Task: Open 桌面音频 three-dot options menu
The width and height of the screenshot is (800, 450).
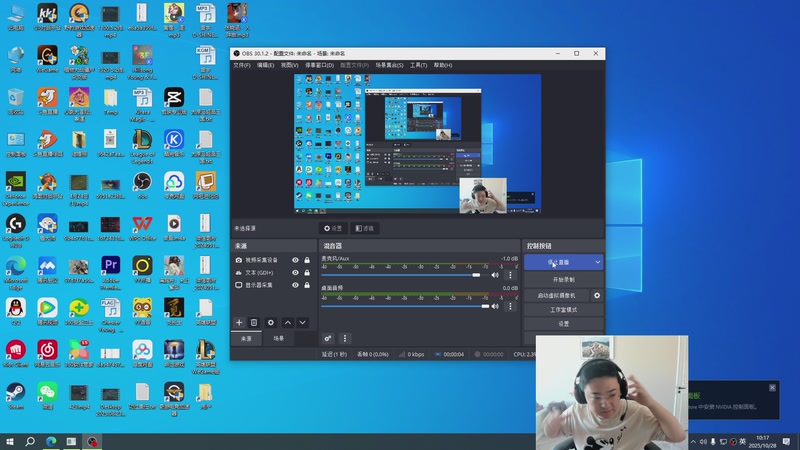Action: coord(510,306)
